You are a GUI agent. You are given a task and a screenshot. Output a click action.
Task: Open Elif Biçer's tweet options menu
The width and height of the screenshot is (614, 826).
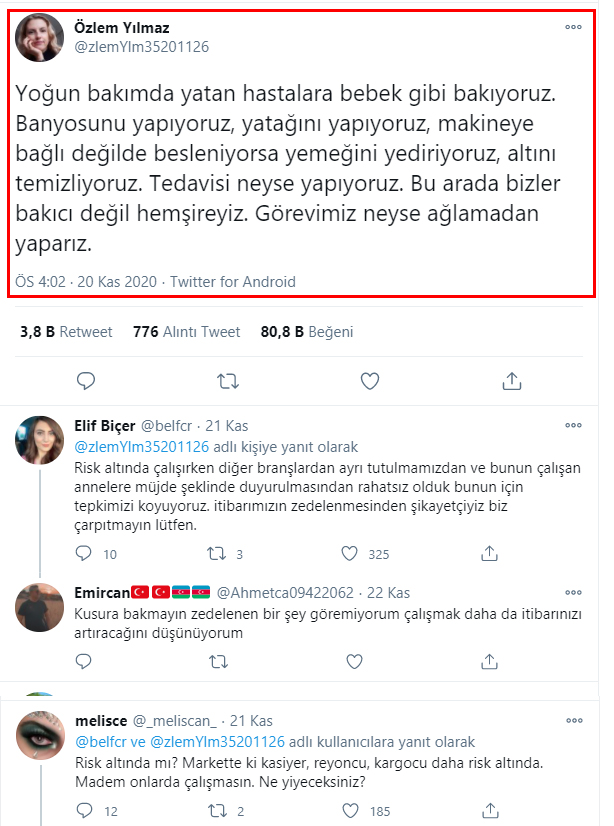point(573,425)
